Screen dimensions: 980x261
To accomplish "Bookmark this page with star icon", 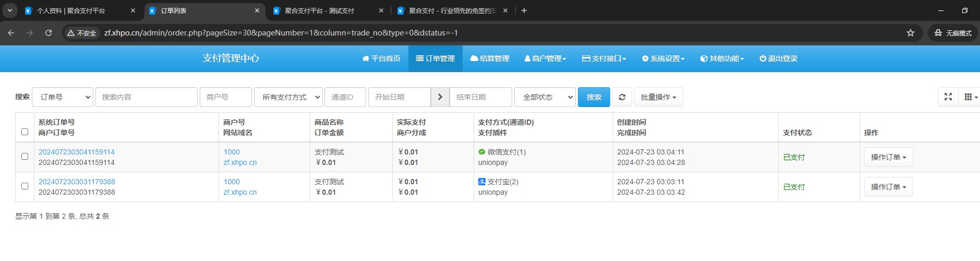I will 910,33.
